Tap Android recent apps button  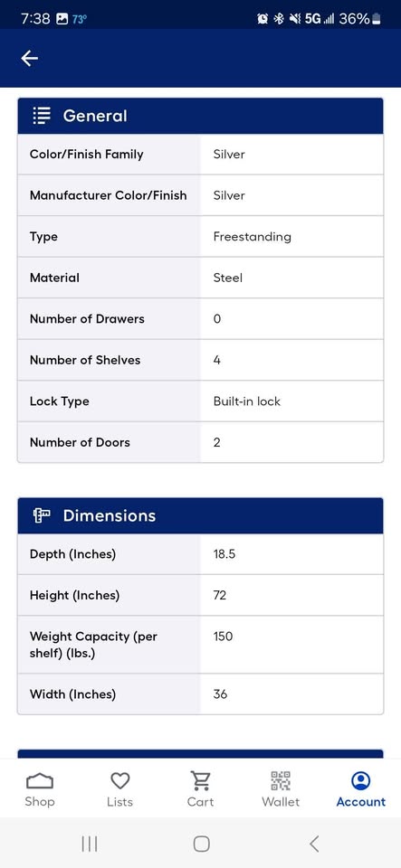coord(90,844)
